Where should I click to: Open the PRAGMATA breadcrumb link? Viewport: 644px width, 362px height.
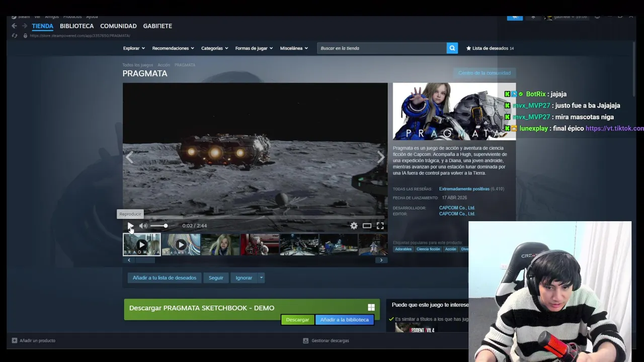point(185,65)
